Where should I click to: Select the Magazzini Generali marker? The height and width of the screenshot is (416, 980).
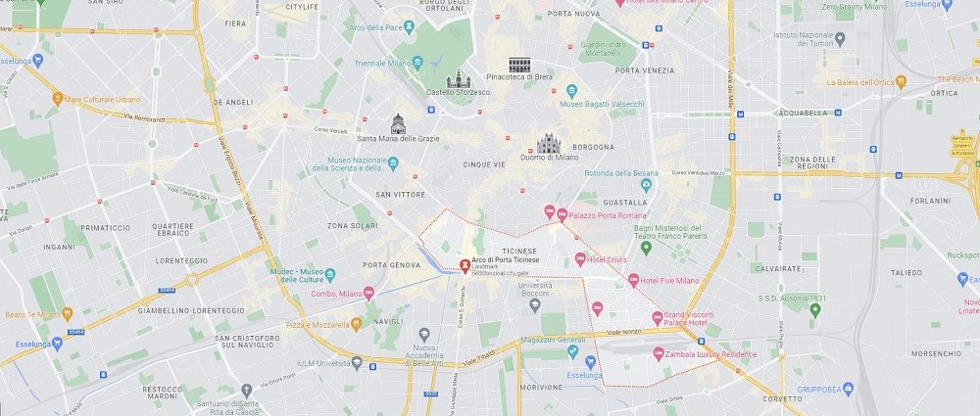tap(573, 351)
